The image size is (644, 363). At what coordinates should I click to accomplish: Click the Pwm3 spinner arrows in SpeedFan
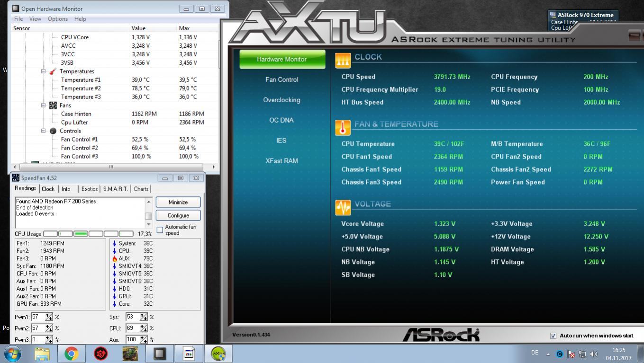[x=49, y=339]
